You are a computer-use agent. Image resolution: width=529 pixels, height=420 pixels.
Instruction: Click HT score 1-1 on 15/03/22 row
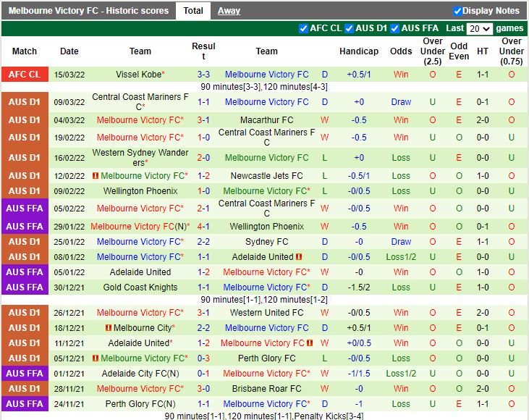click(483, 75)
